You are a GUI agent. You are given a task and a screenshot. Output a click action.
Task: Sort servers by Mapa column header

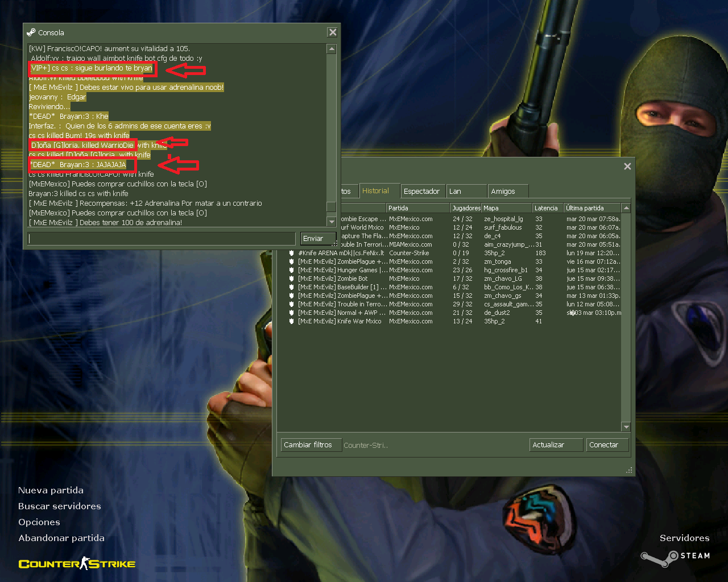(507, 208)
